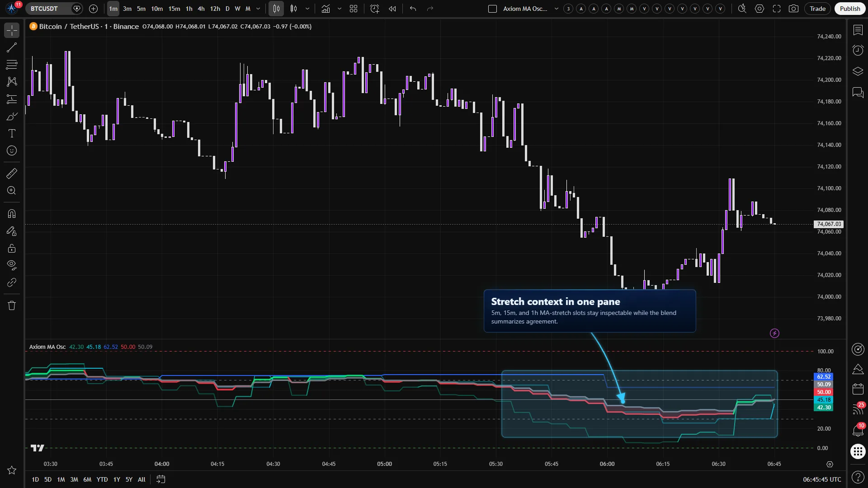Select the crosshair cursor tool
The image size is (868, 488).
tap(12, 30)
